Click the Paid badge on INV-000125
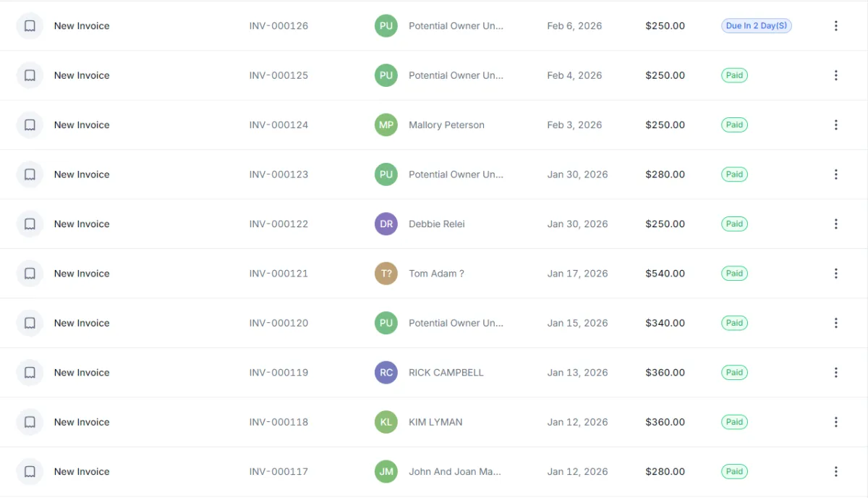 tap(734, 75)
